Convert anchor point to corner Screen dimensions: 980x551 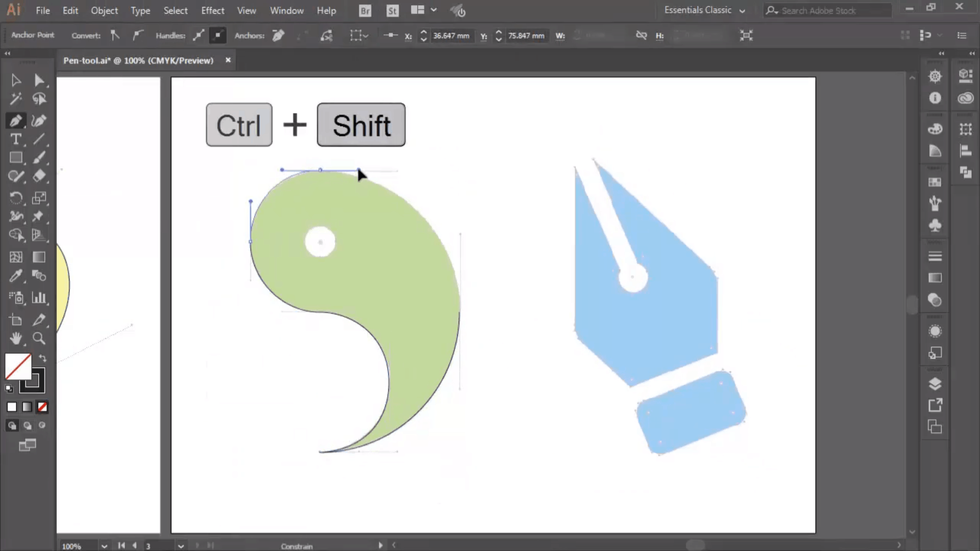click(x=115, y=35)
